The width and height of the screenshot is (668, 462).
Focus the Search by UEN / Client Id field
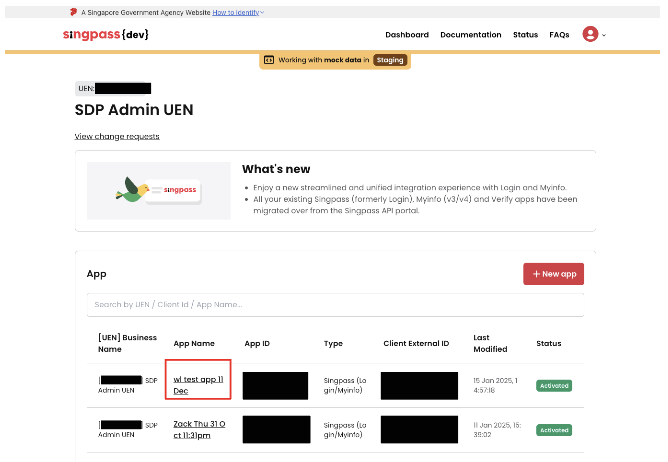[335, 305]
